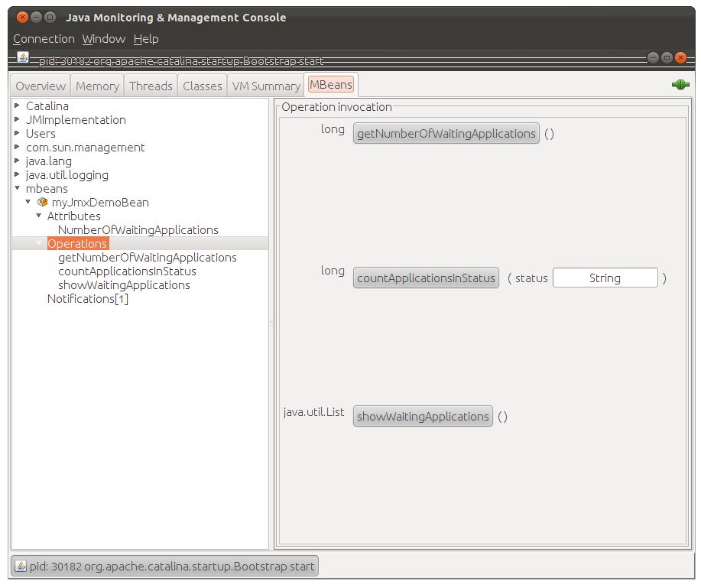Expand the Users domain node
Image resolution: width=701 pixels, height=588 pixels.
click(17, 133)
